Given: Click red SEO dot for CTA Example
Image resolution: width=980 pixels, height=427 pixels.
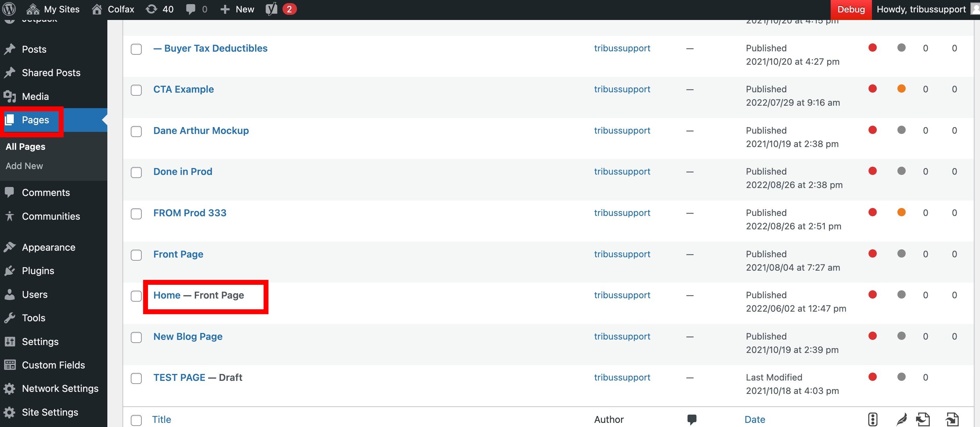Looking at the screenshot, I should pos(873,89).
